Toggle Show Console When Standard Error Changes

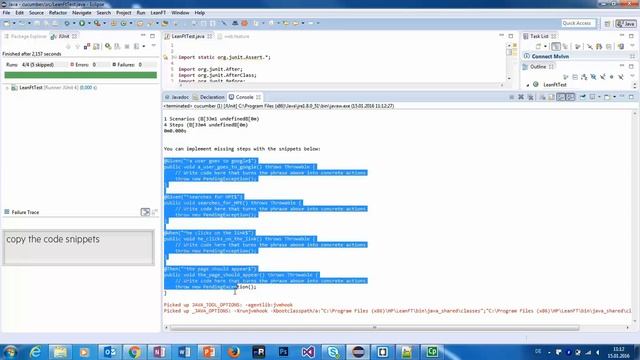(570, 97)
